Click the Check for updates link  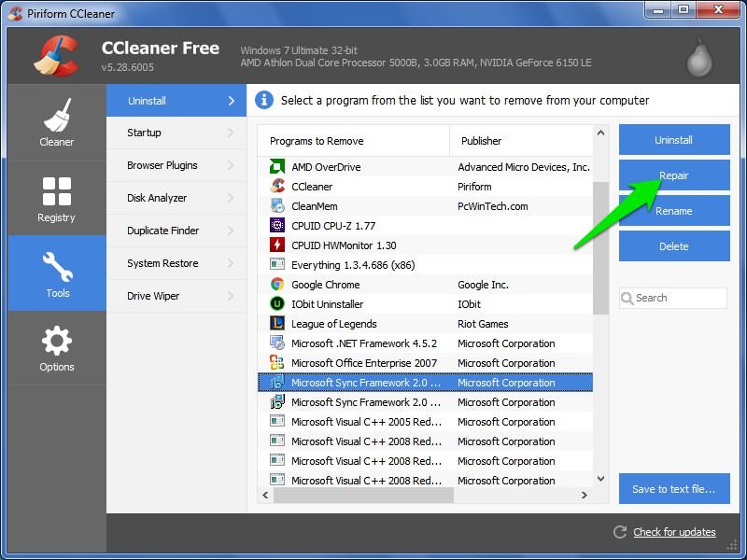(x=674, y=532)
